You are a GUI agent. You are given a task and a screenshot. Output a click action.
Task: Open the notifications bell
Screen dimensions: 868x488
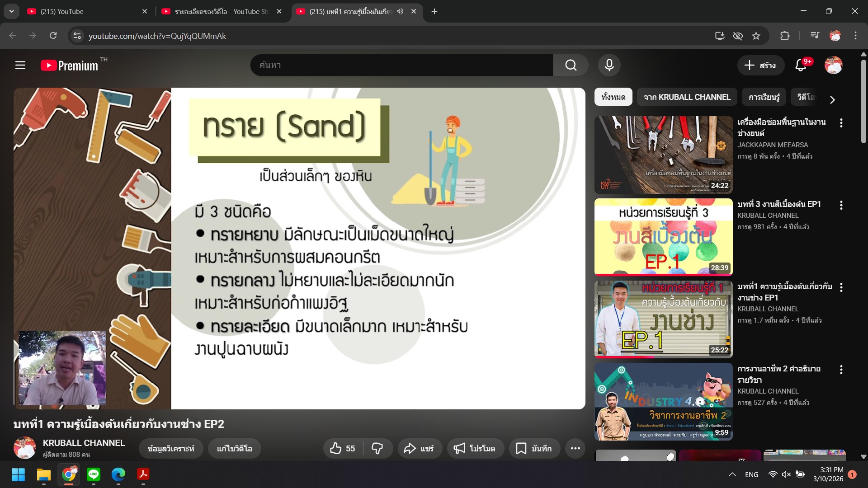(x=801, y=66)
